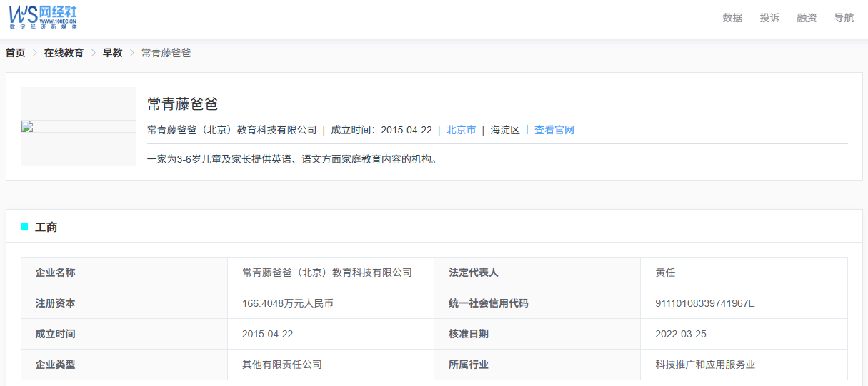Click the 法定代表人 name 黄任

[665, 273]
